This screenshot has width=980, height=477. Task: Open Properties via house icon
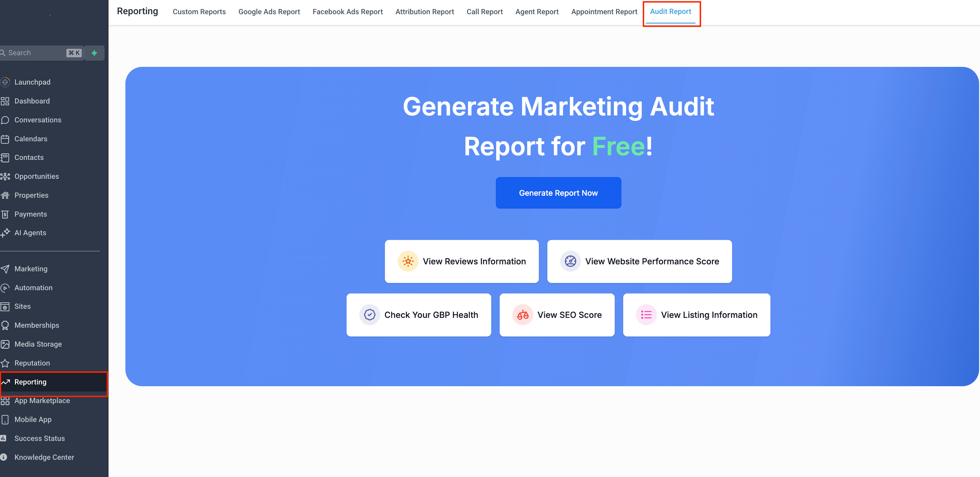[x=5, y=195]
